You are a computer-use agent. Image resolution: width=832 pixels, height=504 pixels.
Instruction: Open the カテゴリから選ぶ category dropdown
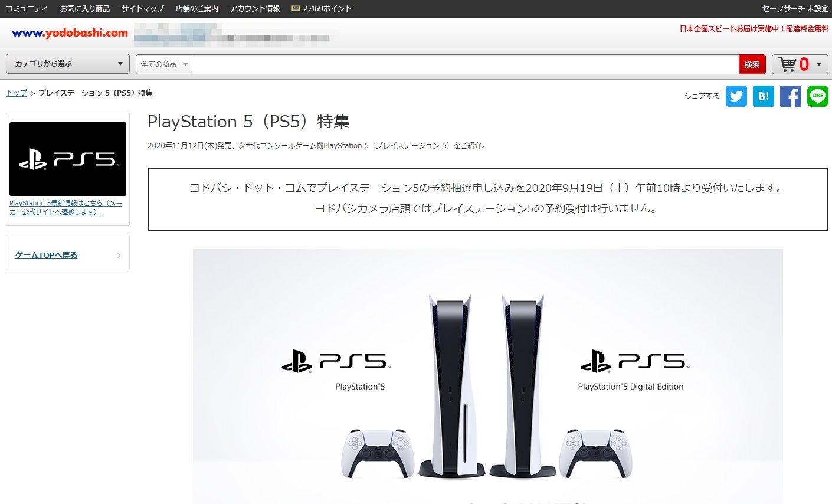point(67,63)
